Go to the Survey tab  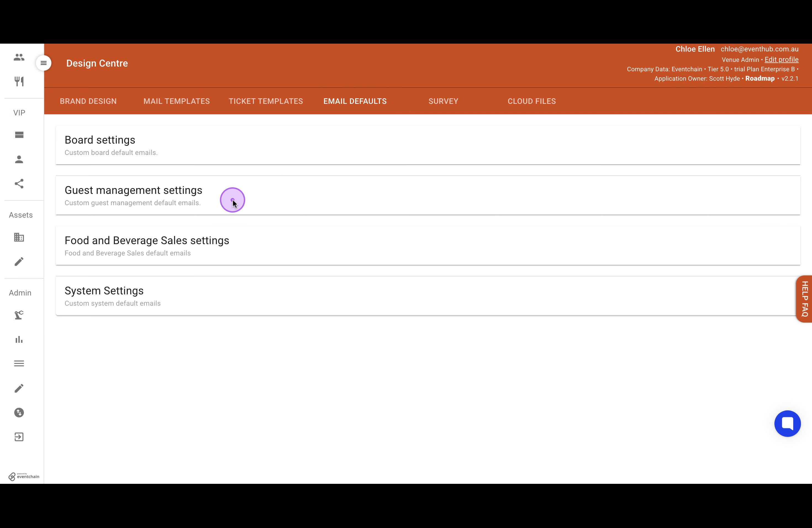[x=444, y=101]
